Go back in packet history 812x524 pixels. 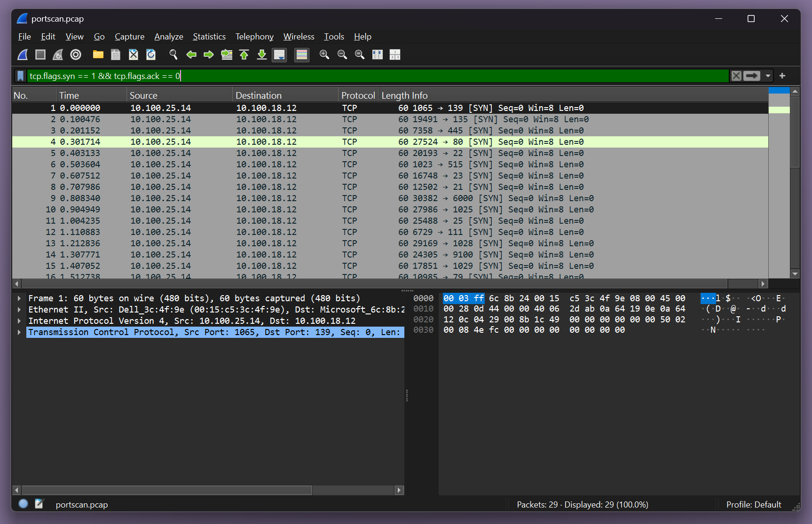(191, 55)
